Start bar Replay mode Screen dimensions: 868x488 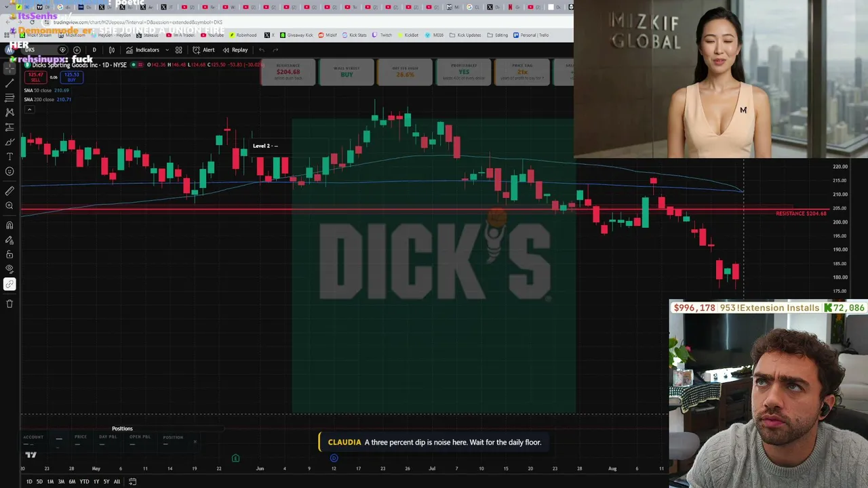tap(235, 49)
